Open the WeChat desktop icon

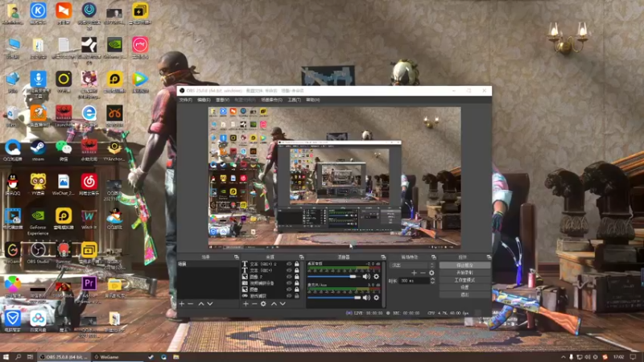[64, 150]
